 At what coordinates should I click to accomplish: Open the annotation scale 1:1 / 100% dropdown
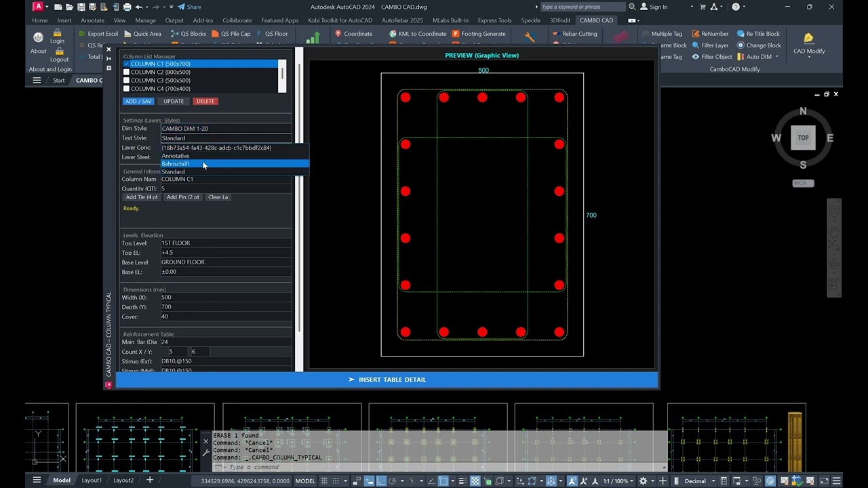click(x=618, y=481)
